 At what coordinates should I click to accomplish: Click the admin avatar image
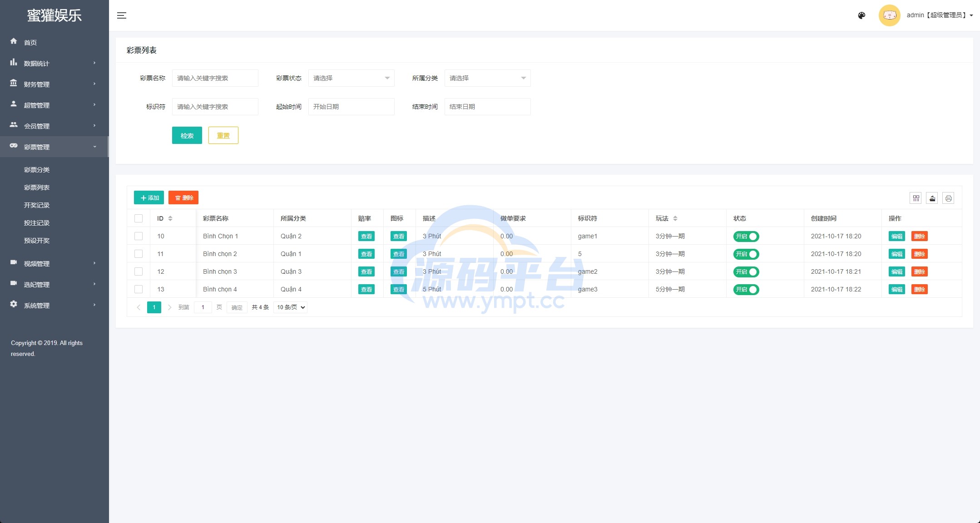(x=889, y=15)
